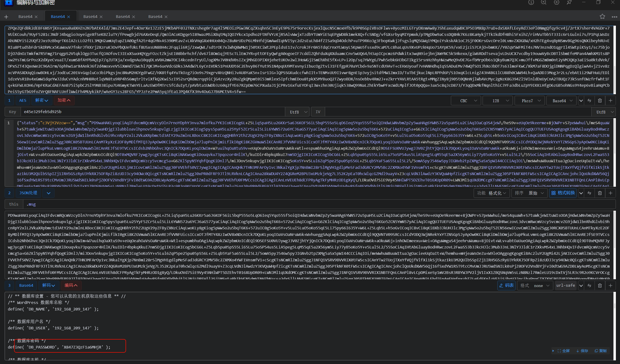Screen dimensions: 620x364
Task: Collapse Base64 step with chevron arrow
Action: point(581,286)
